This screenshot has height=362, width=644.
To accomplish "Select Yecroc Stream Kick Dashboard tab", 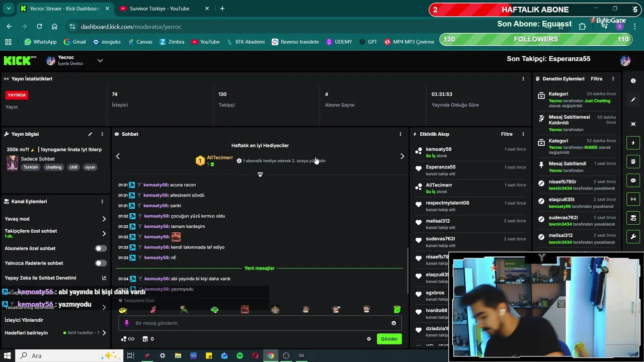I will click(x=64, y=9).
